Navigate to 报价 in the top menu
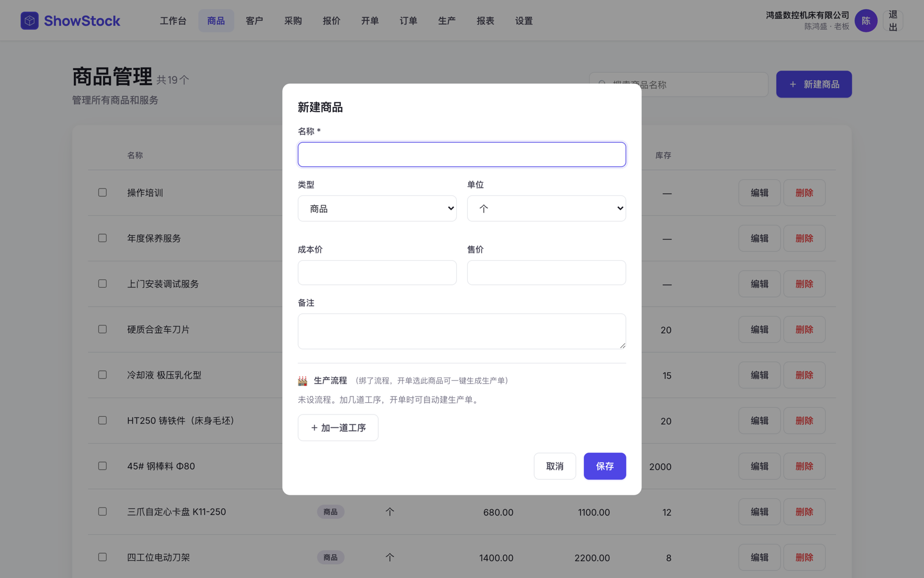The width and height of the screenshot is (924, 578). (331, 21)
